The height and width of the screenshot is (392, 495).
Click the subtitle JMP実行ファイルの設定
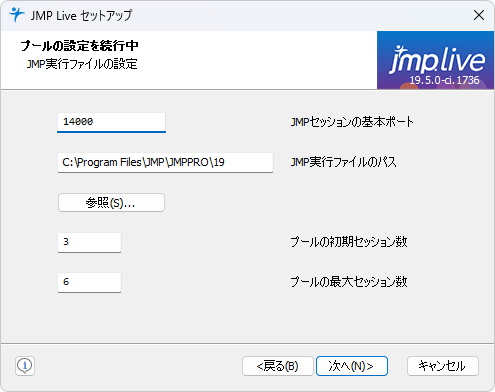82,64
